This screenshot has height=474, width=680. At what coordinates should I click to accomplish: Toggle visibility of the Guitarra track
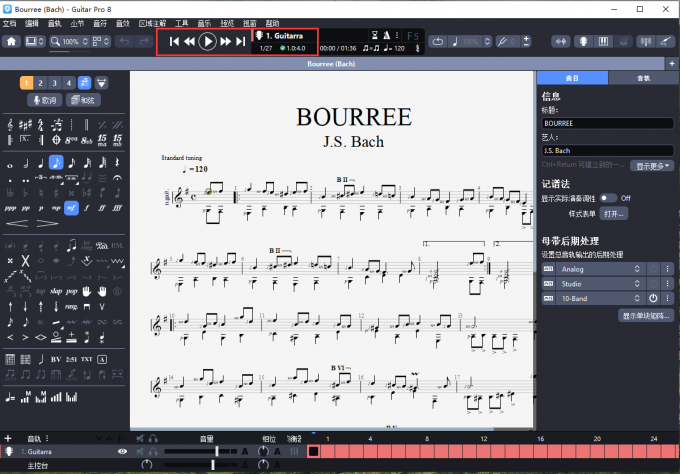[122, 452]
